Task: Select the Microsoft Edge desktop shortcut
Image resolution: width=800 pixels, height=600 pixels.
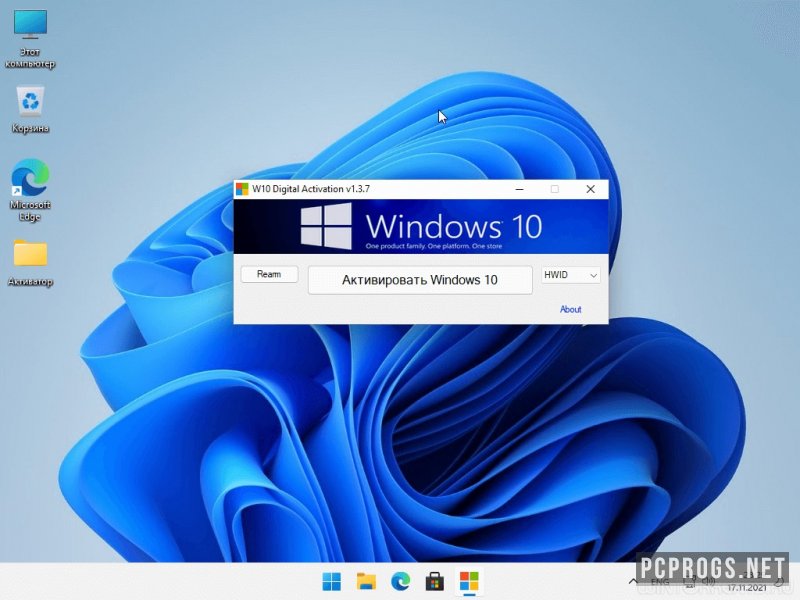Action: [30, 189]
